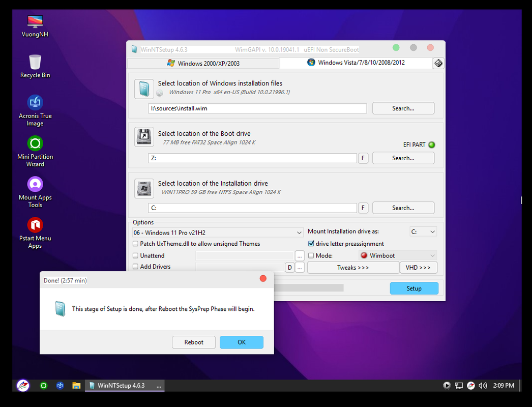Click the play-arrow tray icon

coord(447,386)
